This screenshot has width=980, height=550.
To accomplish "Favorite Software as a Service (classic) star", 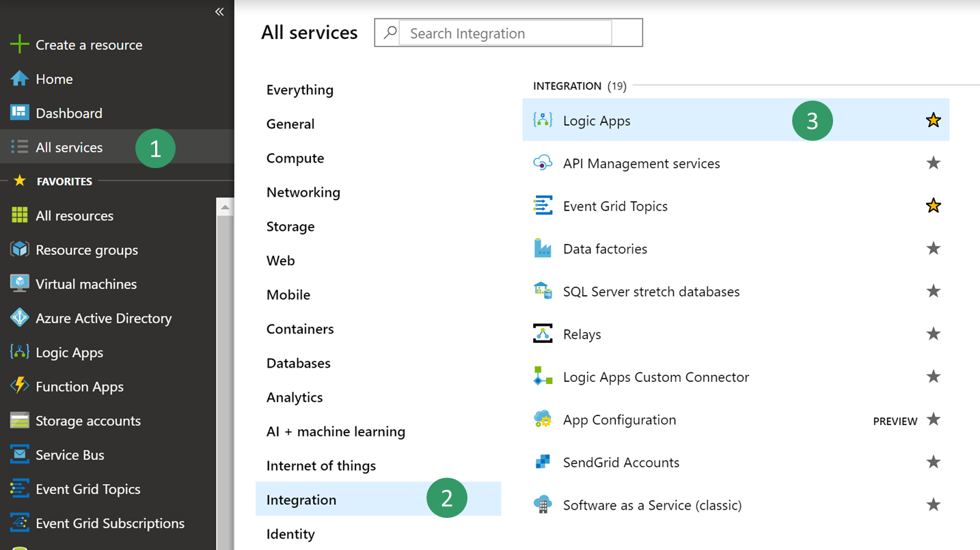I will click(x=934, y=504).
